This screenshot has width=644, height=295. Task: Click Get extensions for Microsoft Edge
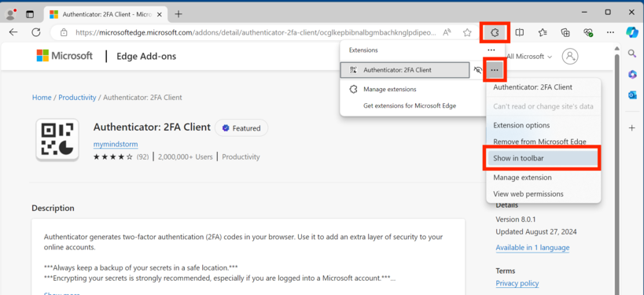(x=410, y=105)
